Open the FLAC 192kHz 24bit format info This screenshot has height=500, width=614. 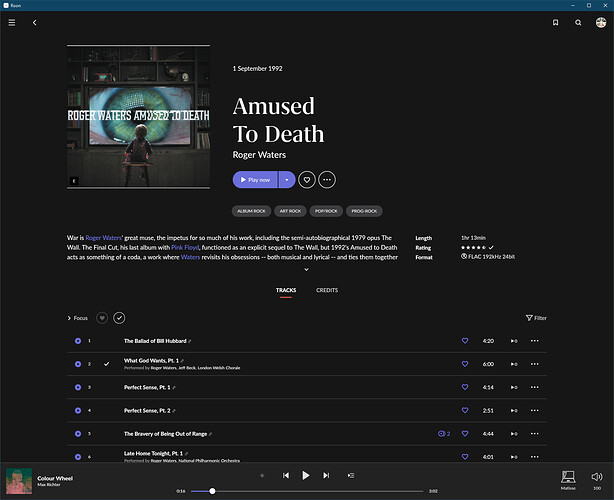(488, 257)
